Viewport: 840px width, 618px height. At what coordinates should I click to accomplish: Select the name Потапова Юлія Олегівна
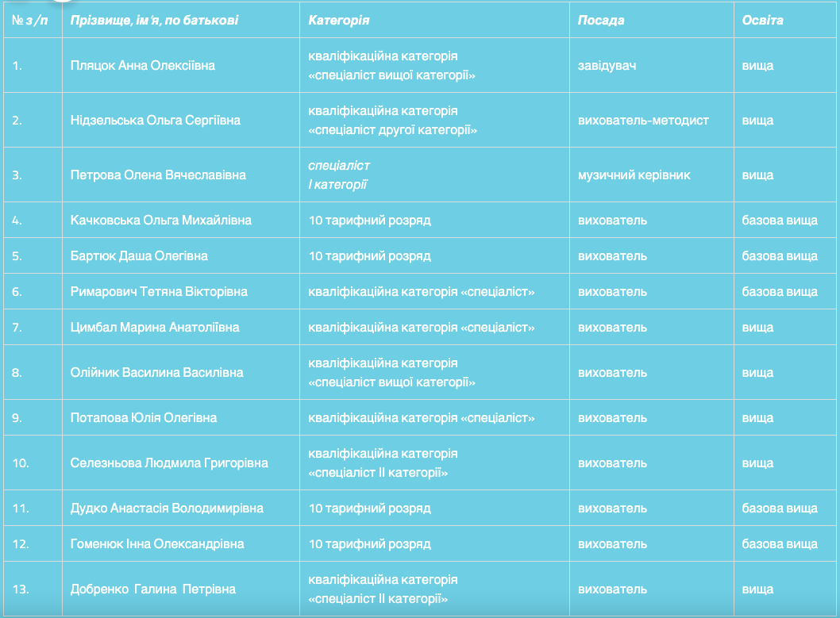[x=144, y=418]
